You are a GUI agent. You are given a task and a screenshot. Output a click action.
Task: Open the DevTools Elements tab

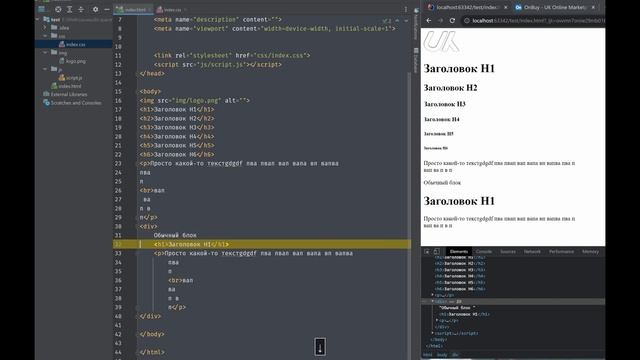click(459, 251)
